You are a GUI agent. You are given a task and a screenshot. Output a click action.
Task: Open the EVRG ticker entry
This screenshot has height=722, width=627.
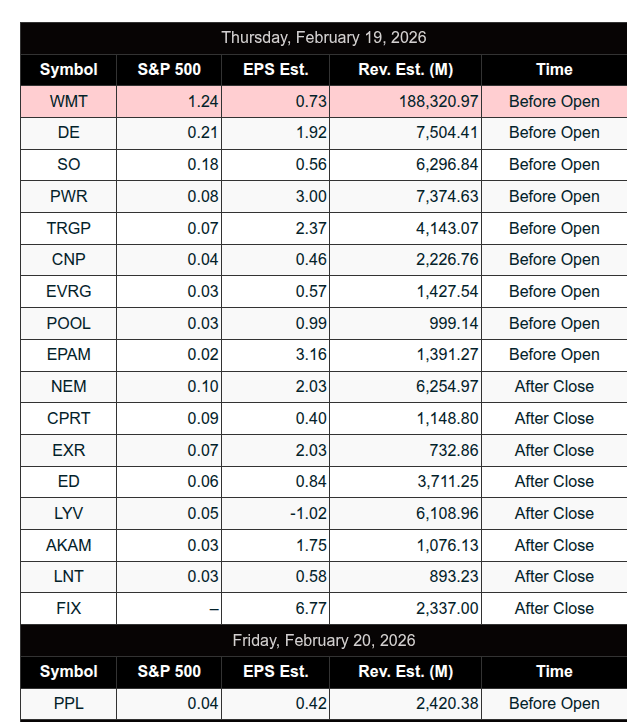[x=68, y=291]
